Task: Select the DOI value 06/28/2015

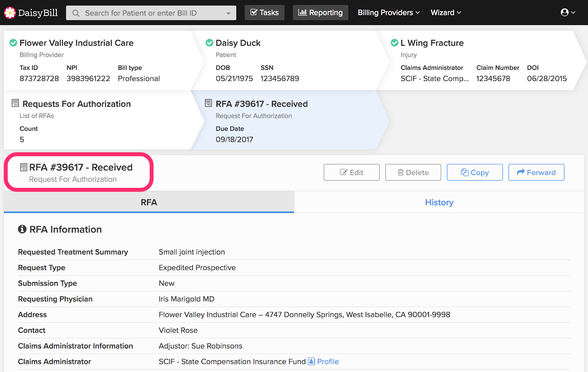Action: point(547,79)
